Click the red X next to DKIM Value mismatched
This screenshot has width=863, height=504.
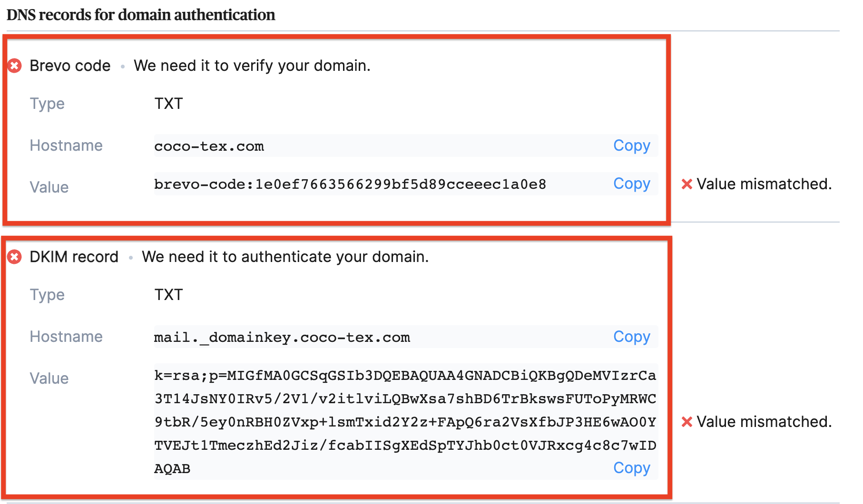[x=687, y=421]
